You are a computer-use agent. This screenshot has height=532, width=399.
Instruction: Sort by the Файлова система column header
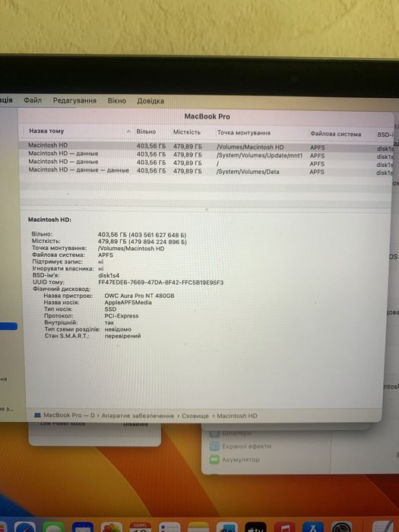(x=336, y=134)
